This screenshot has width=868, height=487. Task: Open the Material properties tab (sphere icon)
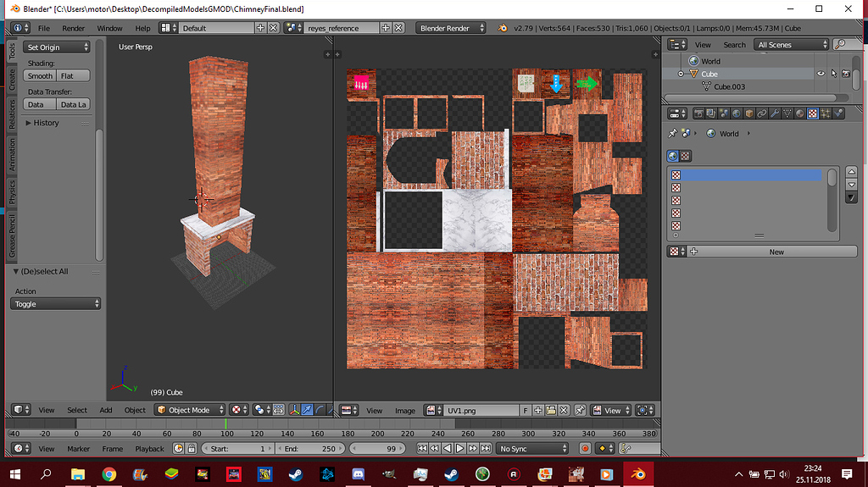(800, 113)
